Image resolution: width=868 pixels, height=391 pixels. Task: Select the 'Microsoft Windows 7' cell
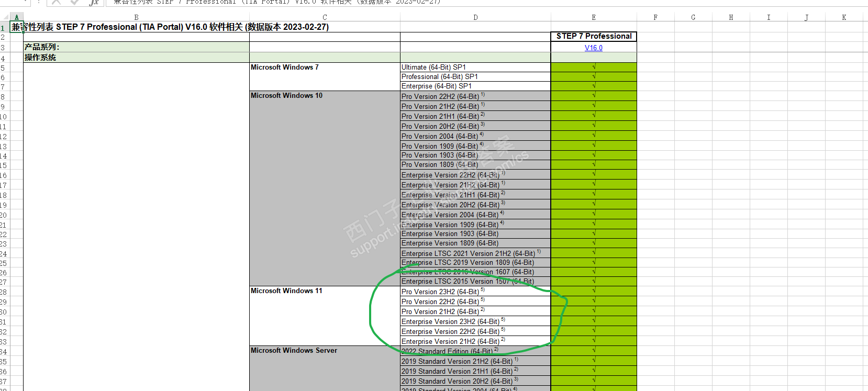point(325,77)
